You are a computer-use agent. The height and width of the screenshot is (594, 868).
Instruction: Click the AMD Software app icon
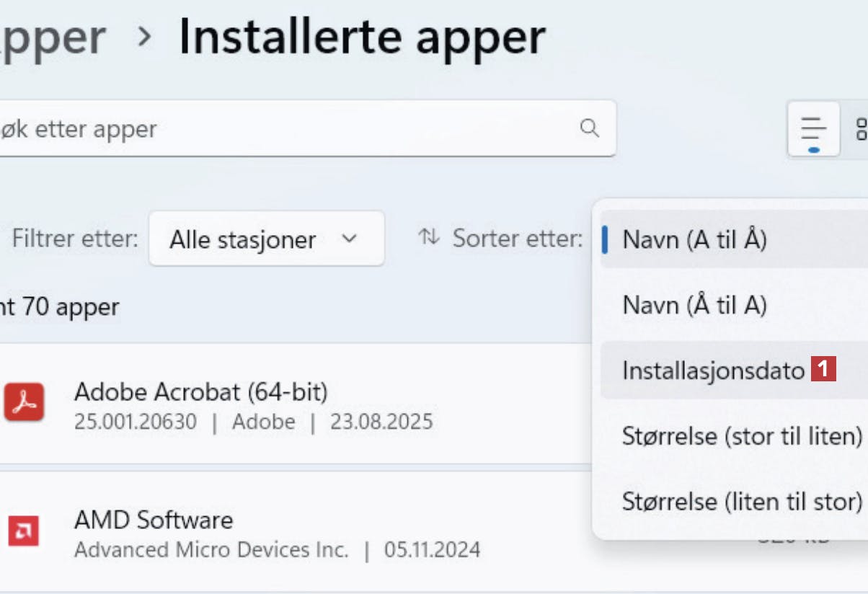(24, 532)
